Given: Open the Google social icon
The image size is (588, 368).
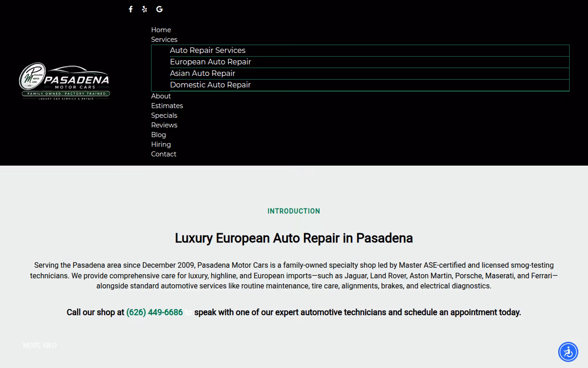Looking at the screenshot, I should pyautogui.click(x=159, y=9).
